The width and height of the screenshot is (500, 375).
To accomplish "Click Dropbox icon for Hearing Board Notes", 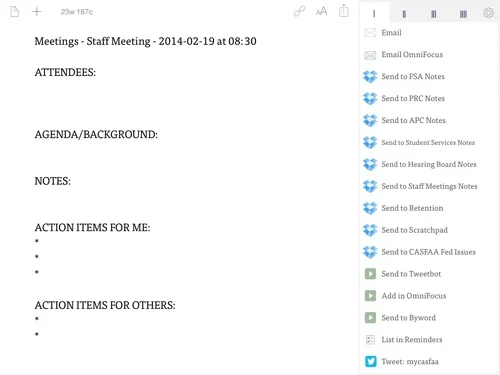I will [x=370, y=164].
